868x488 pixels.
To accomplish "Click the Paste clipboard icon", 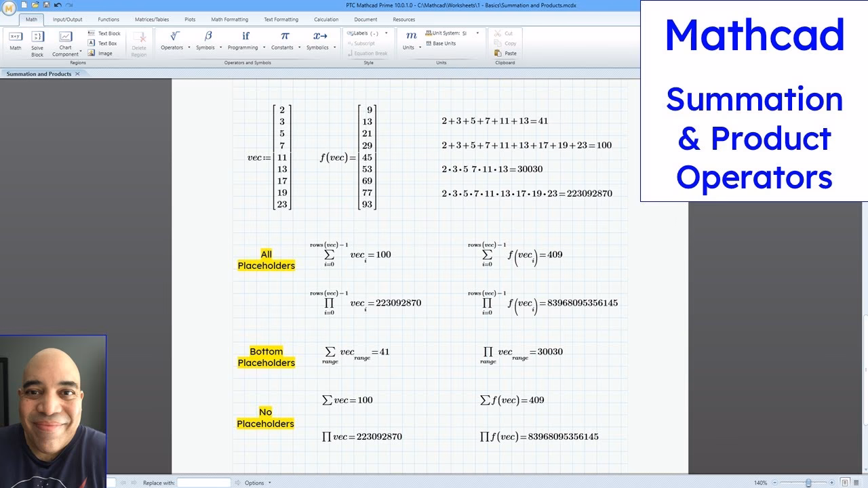I will coord(505,53).
